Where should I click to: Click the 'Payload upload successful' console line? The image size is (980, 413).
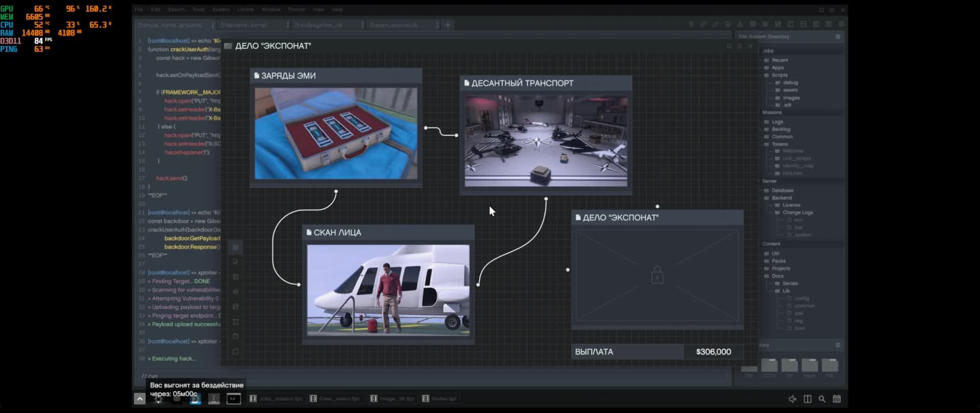coord(184,324)
